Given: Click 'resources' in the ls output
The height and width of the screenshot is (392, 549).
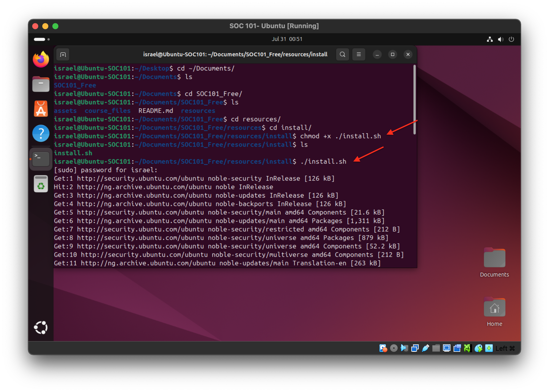Looking at the screenshot, I should [198, 111].
